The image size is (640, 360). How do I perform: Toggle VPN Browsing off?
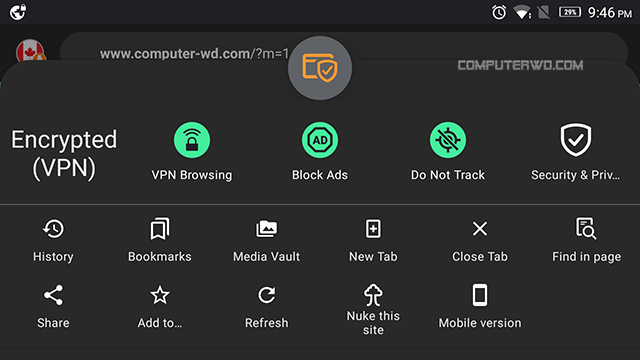pos(192,140)
